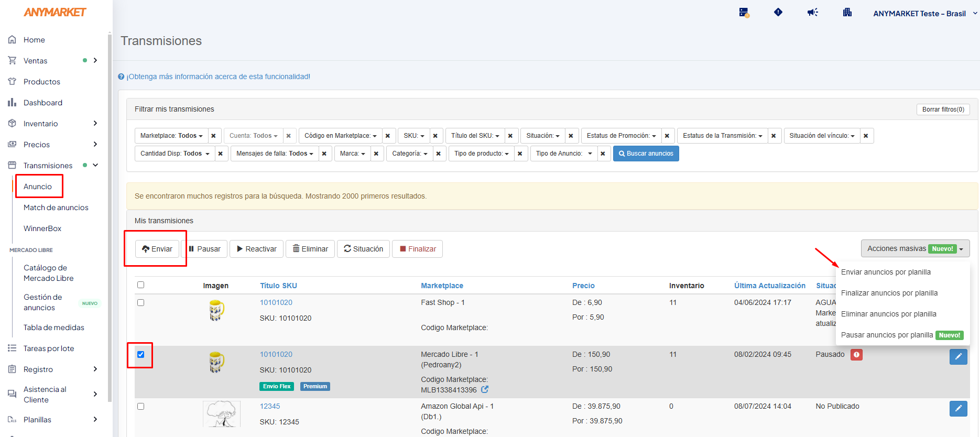Click the Registro clipboard icon

pos(12,369)
